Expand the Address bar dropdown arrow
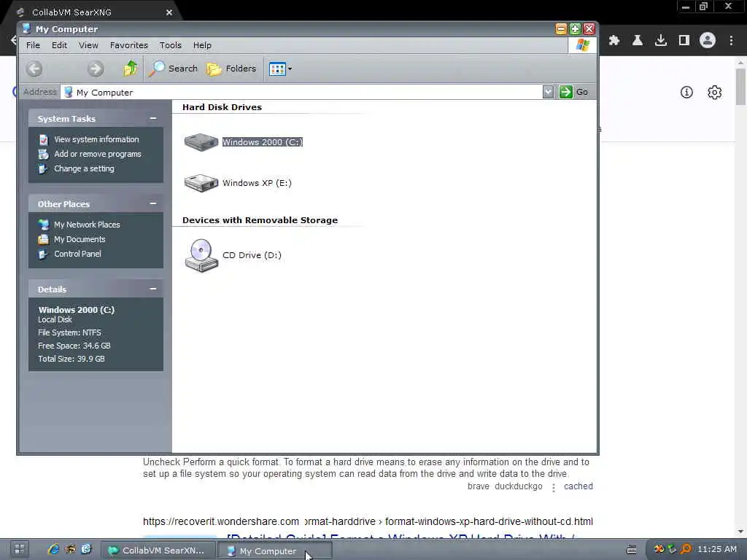747x560 pixels. click(x=548, y=92)
